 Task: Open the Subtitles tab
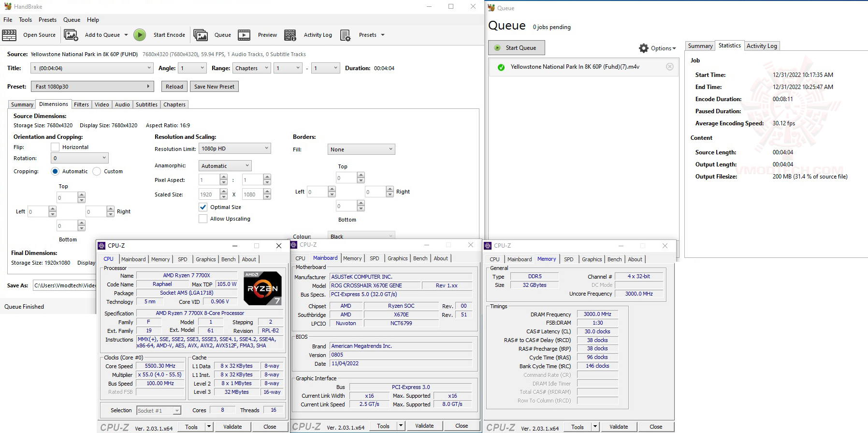point(146,105)
